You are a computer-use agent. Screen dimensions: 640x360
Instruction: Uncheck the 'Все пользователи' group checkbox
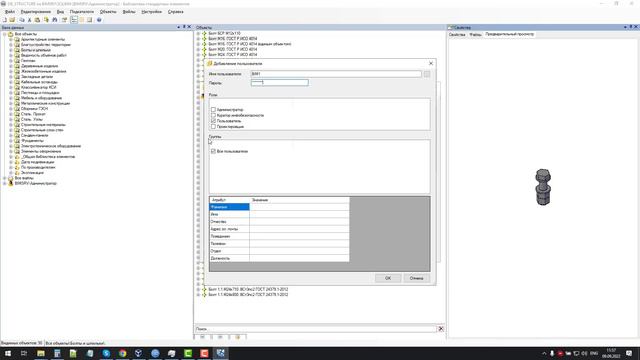point(213,151)
